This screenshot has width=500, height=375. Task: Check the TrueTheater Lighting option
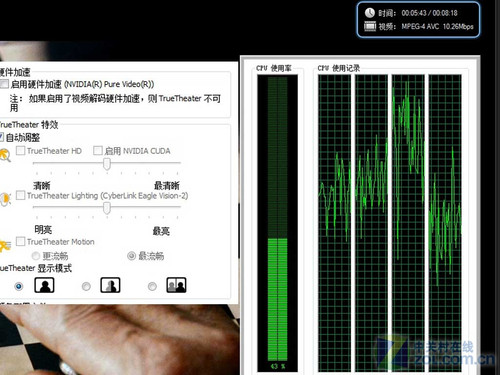(x=21, y=195)
